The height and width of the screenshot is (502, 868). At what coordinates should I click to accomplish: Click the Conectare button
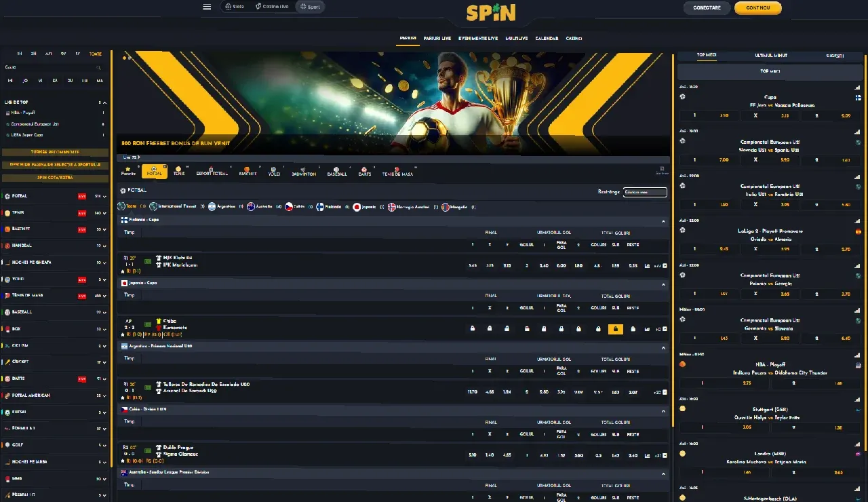[707, 8]
